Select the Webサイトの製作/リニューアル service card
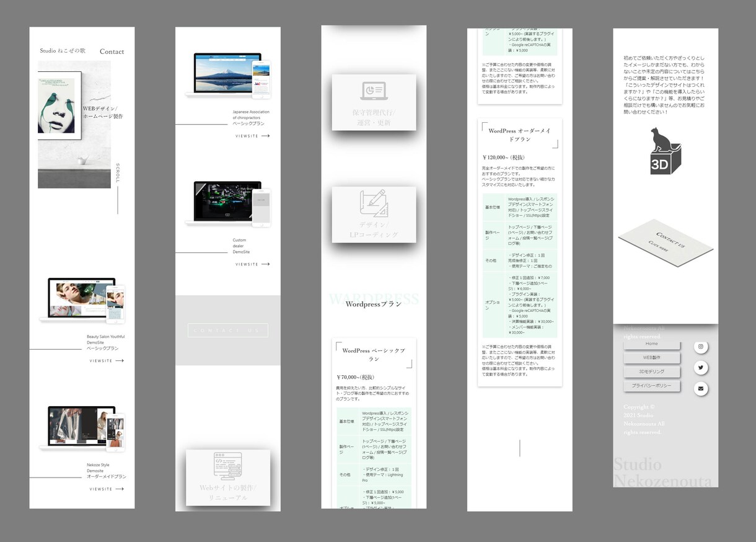 (x=227, y=478)
